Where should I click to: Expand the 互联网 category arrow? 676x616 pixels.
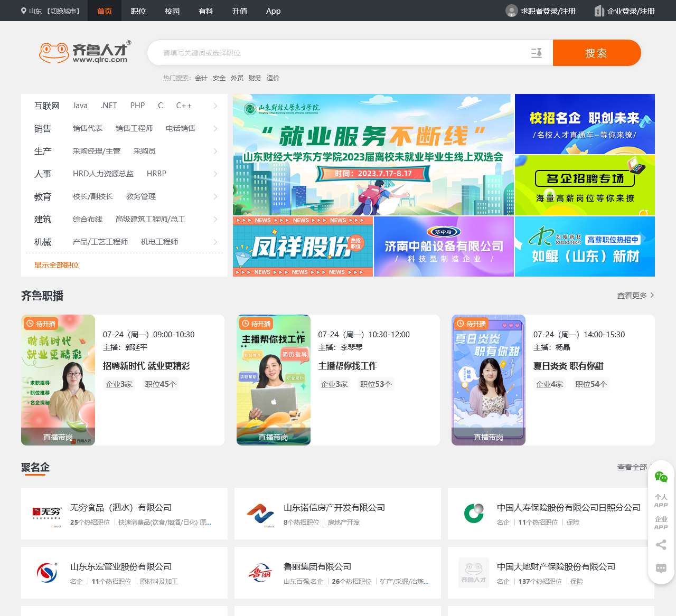point(215,106)
